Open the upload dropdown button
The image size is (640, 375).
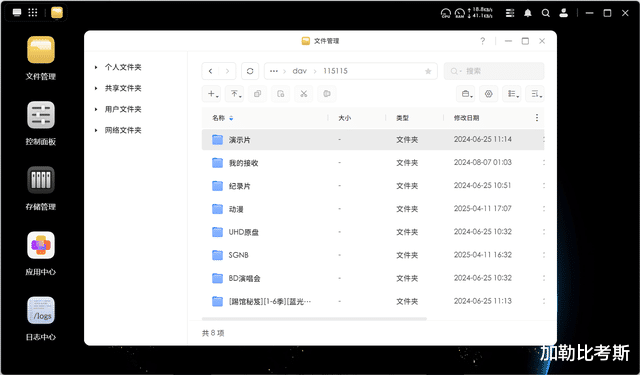coord(235,94)
